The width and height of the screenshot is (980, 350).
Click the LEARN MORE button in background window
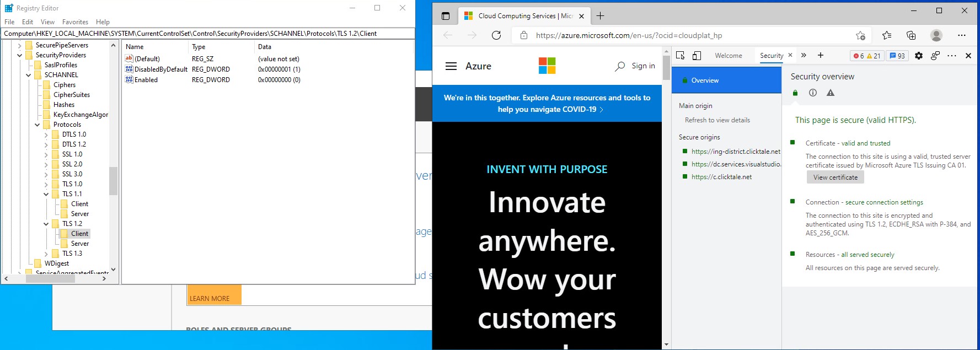[x=214, y=295]
